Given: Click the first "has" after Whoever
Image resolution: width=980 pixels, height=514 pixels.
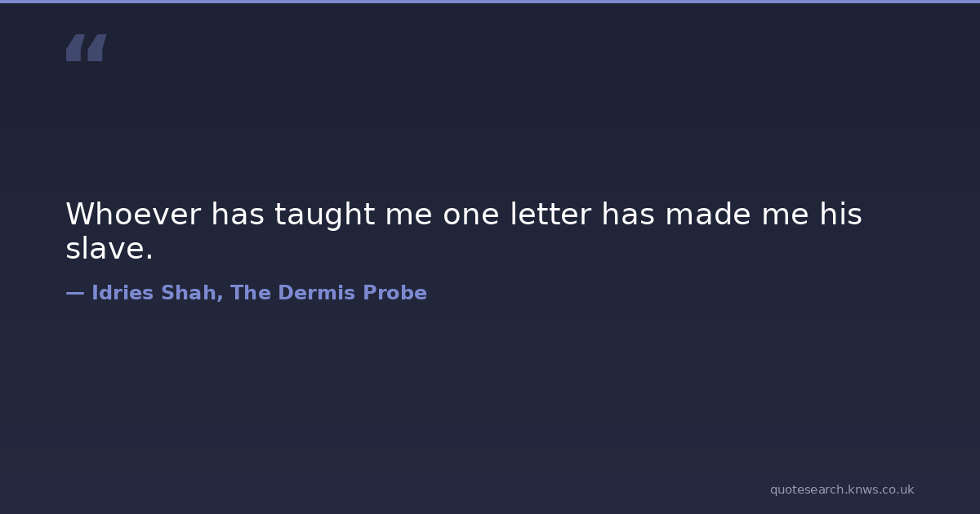Looking at the screenshot, I should [238, 215].
